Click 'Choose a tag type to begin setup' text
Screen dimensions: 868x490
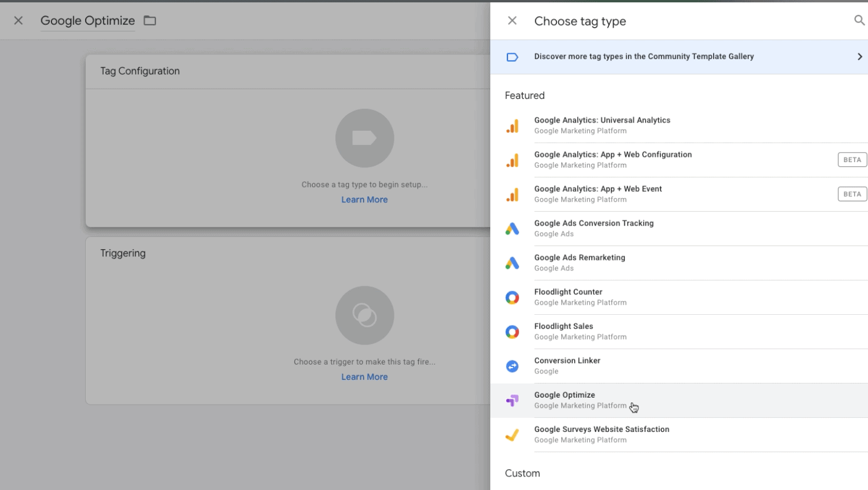pyautogui.click(x=364, y=185)
